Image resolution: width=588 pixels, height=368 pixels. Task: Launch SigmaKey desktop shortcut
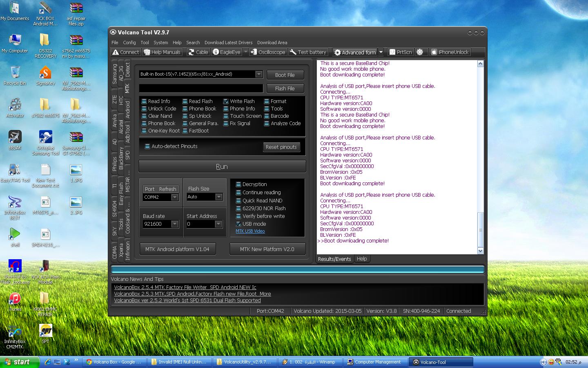click(45, 76)
